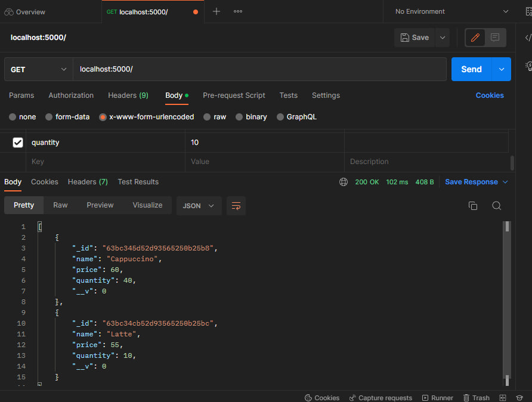The width and height of the screenshot is (532, 402).
Task: Open the JSON response format dropdown
Action: [x=199, y=206]
